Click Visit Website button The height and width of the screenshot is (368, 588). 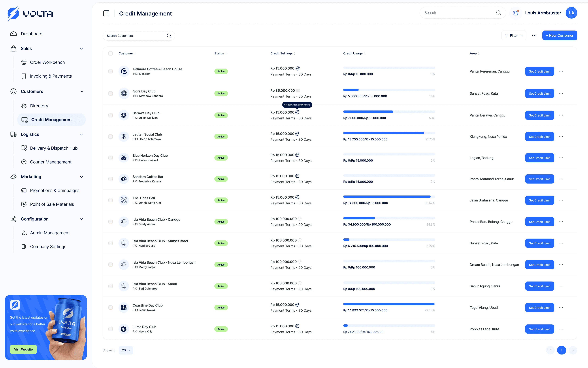coord(23,349)
